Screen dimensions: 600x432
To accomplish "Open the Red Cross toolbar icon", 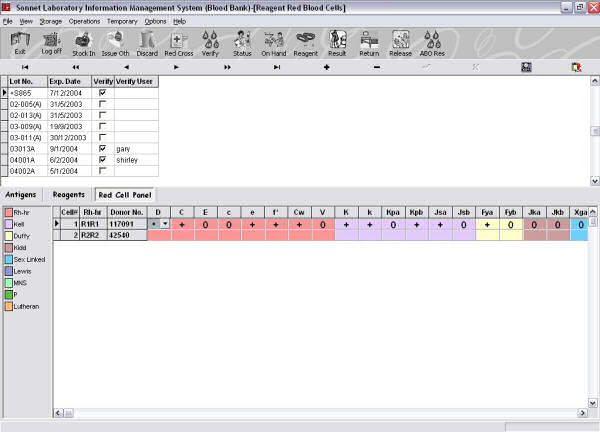I will [179, 43].
